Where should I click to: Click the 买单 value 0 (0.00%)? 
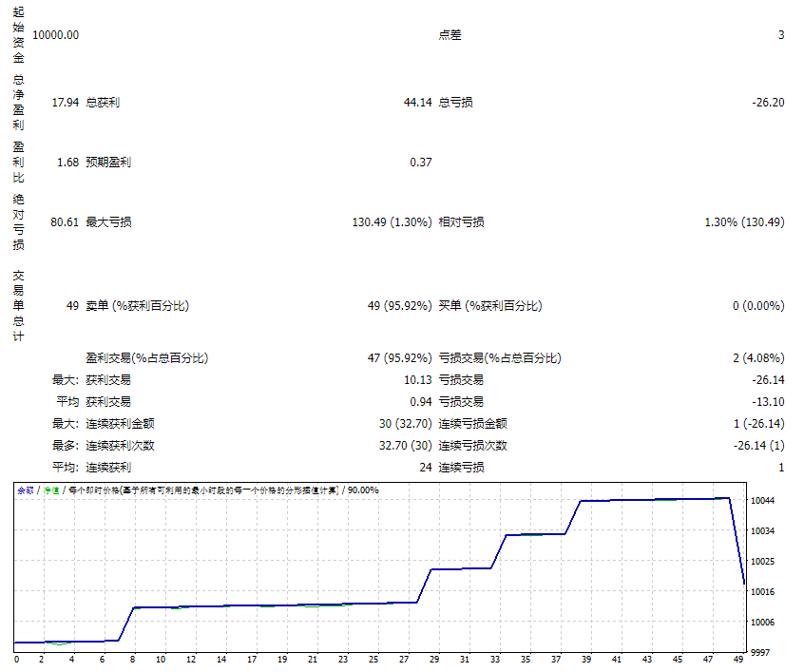[757, 306]
